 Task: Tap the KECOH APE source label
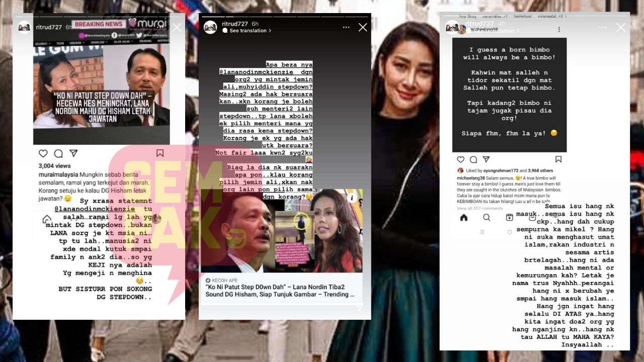point(221,280)
